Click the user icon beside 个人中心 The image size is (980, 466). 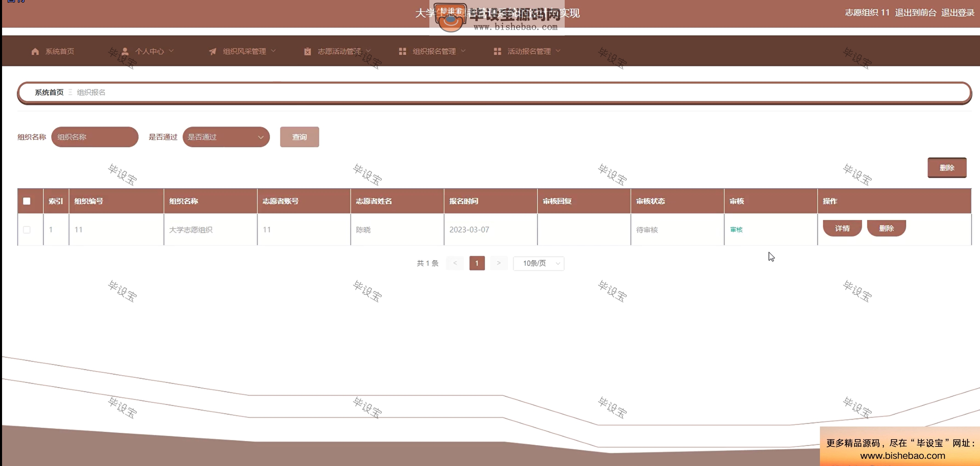125,52
